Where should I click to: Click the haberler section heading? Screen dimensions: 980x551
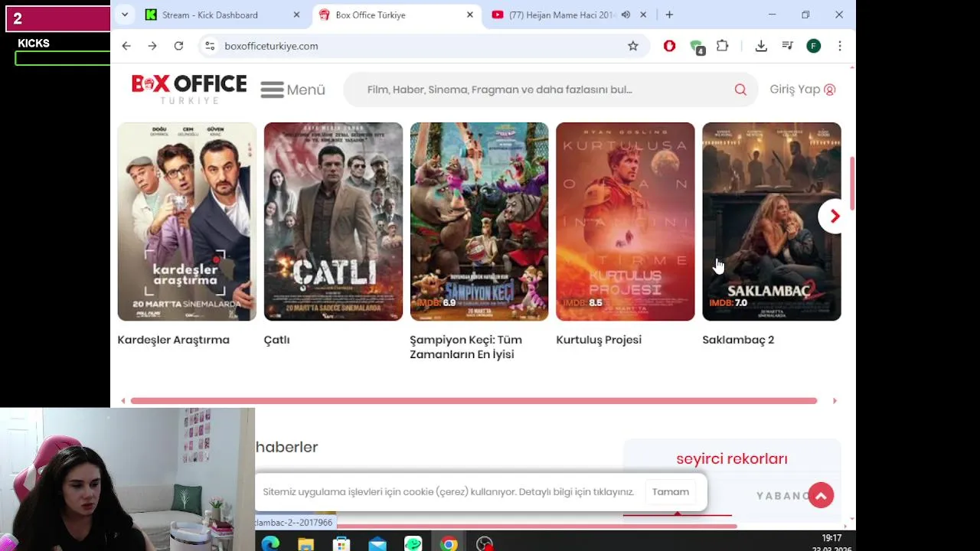pos(286,447)
